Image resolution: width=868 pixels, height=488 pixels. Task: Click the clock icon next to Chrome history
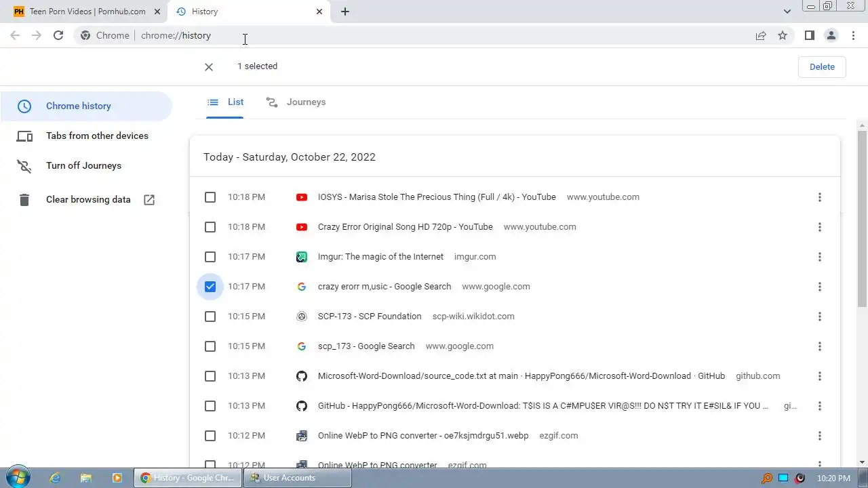pyautogui.click(x=24, y=106)
